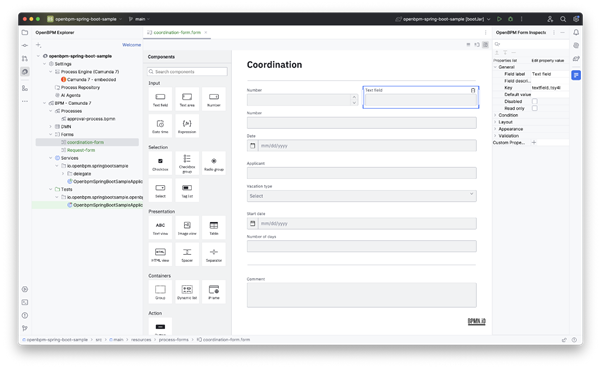The height and width of the screenshot is (369, 601).
Task: Open the main branch dropdown
Action: point(140,19)
